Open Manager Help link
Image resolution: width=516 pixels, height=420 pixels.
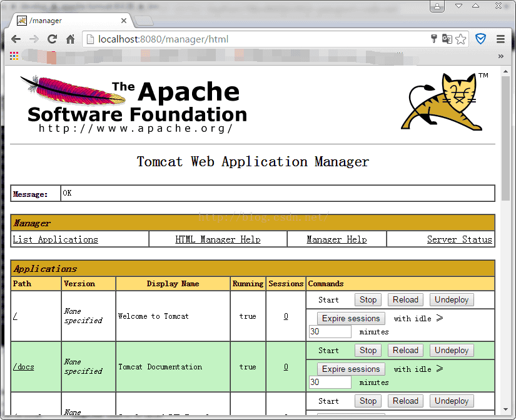click(336, 239)
